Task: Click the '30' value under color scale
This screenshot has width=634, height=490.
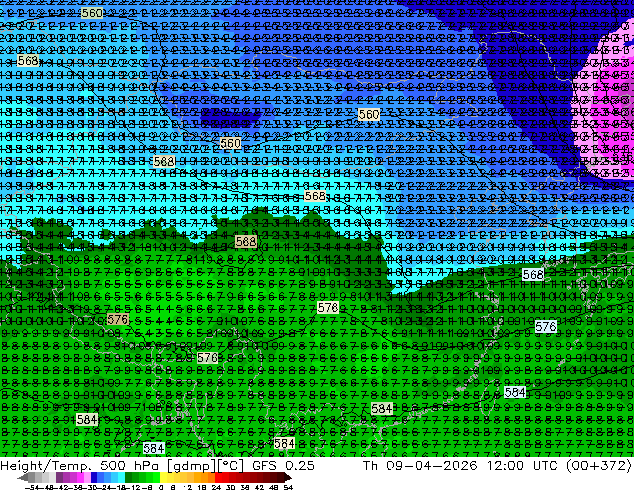Action: pos(230,487)
